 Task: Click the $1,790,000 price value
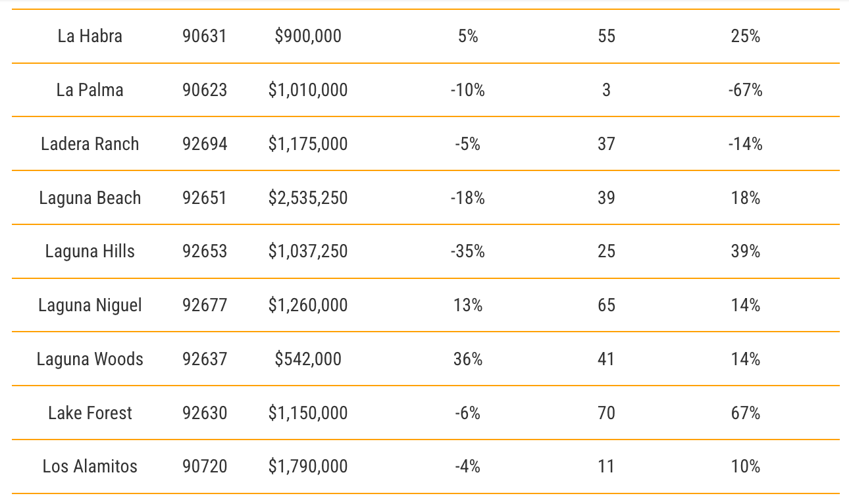[x=308, y=466]
